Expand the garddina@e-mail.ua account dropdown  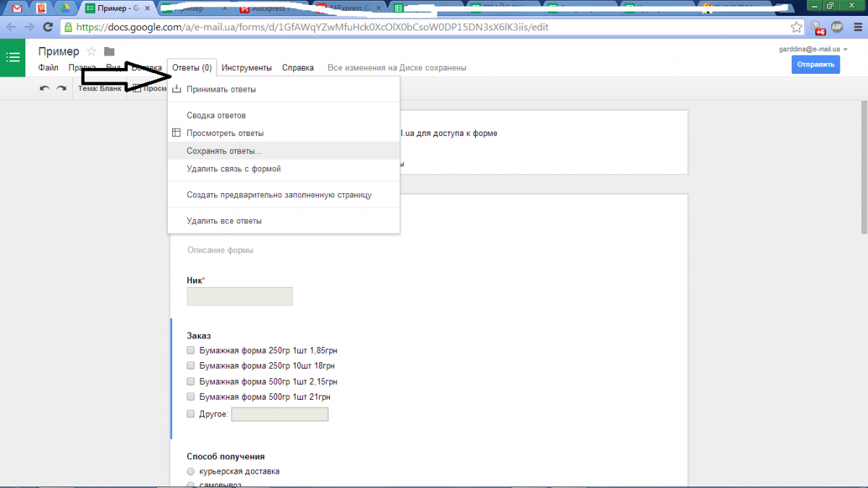click(846, 50)
